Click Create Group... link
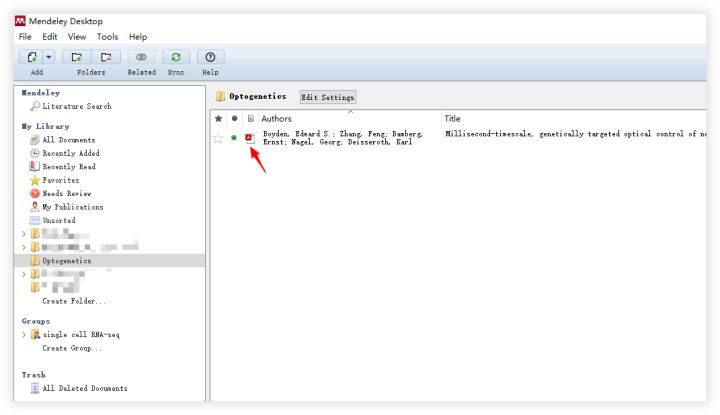The width and height of the screenshot is (720, 415). click(72, 348)
